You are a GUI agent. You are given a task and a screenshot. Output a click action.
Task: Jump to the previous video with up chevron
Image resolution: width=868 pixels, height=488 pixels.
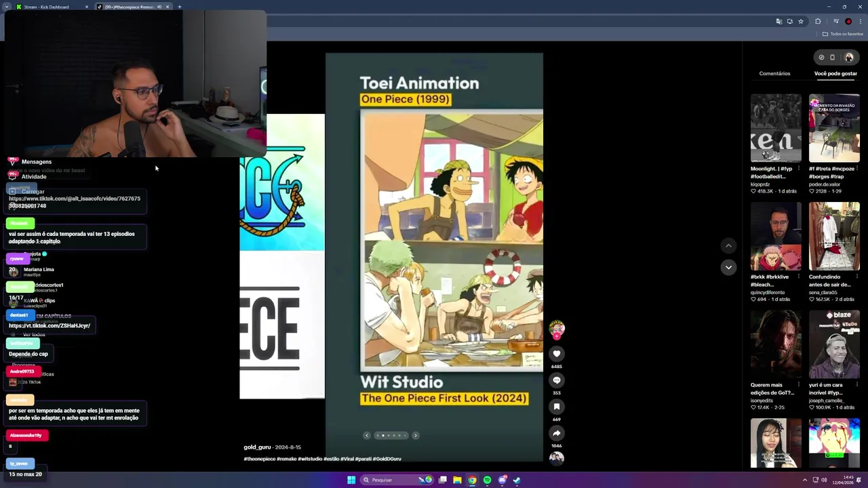(x=728, y=245)
